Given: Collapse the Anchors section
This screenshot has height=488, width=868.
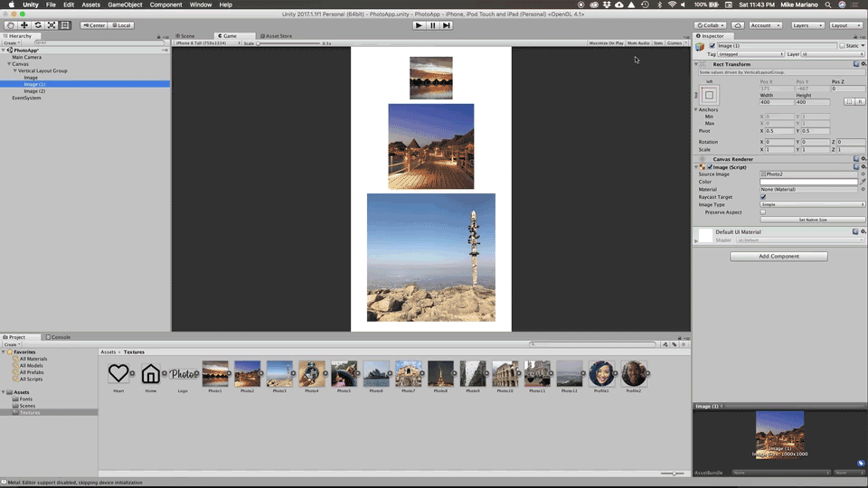Looking at the screenshot, I should tap(696, 109).
